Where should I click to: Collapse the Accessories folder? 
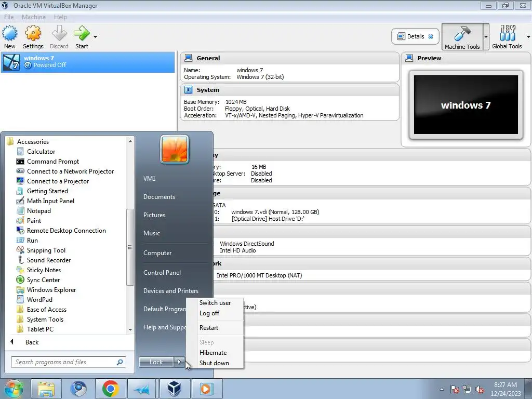33,141
